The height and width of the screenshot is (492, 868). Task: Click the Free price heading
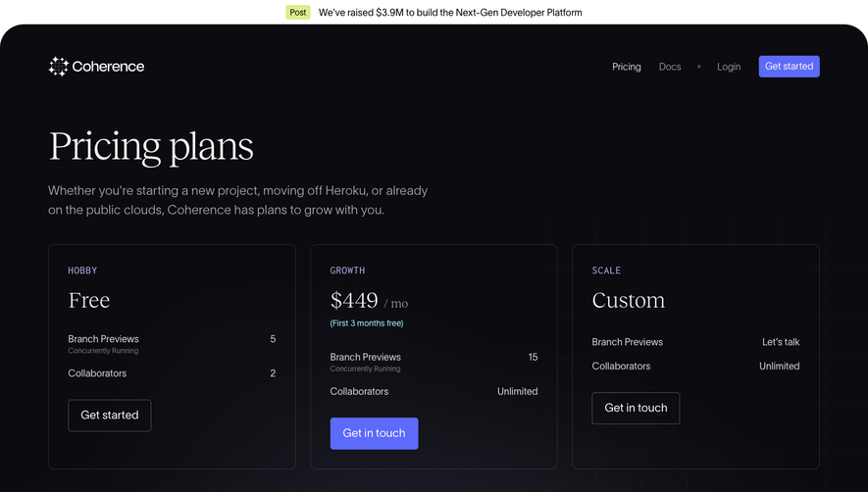coord(89,300)
